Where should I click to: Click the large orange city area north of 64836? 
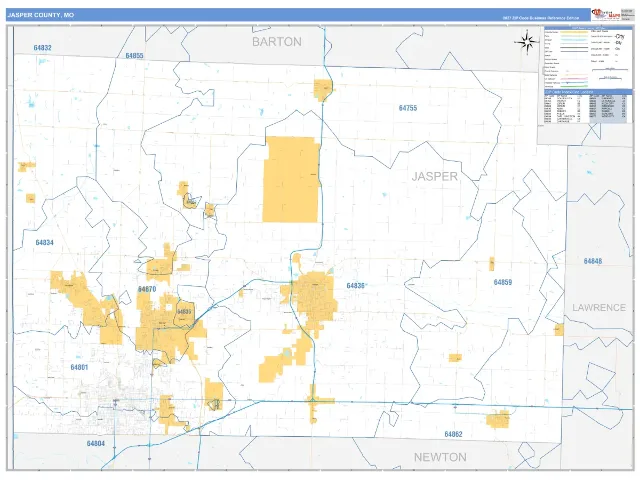pos(291,180)
